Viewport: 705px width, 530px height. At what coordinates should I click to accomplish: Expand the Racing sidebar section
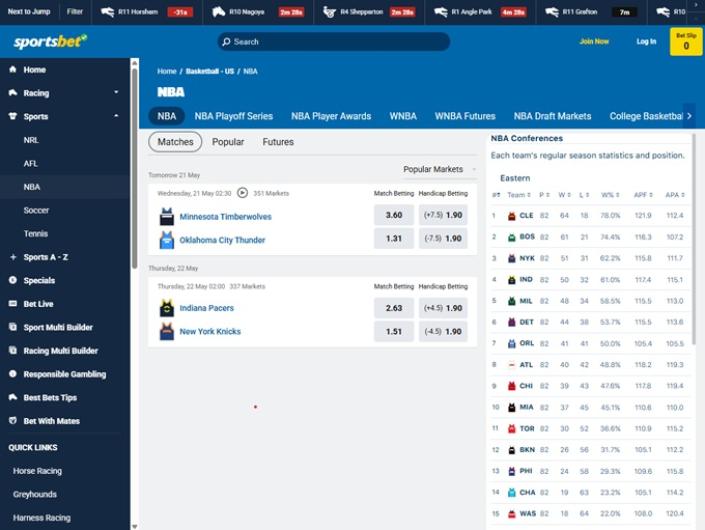pyautogui.click(x=116, y=93)
